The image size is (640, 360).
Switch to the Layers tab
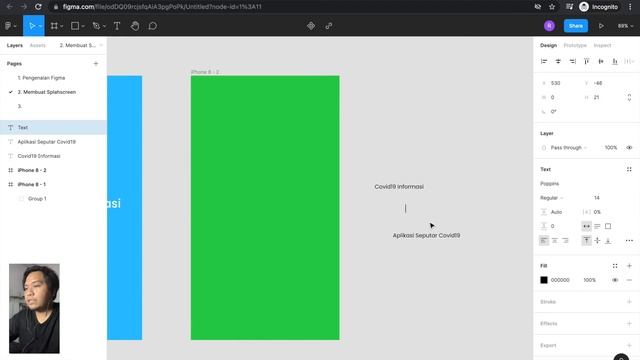coord(15,45)
